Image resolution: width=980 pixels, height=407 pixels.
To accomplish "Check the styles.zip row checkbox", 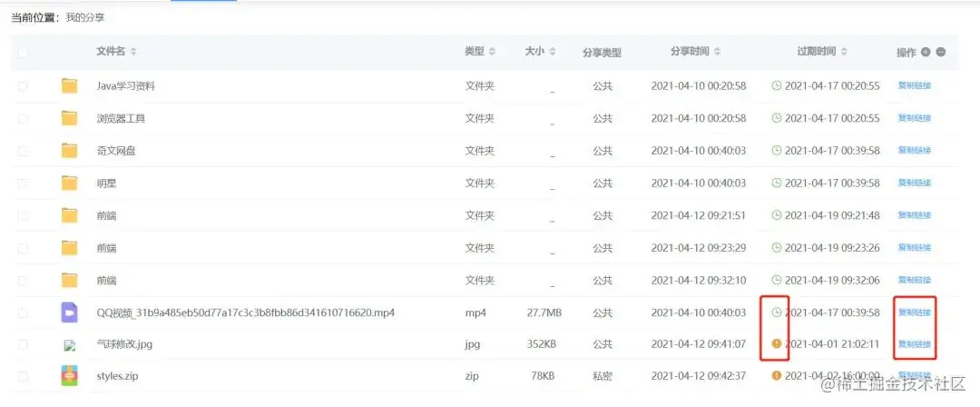I will (23, 376).
